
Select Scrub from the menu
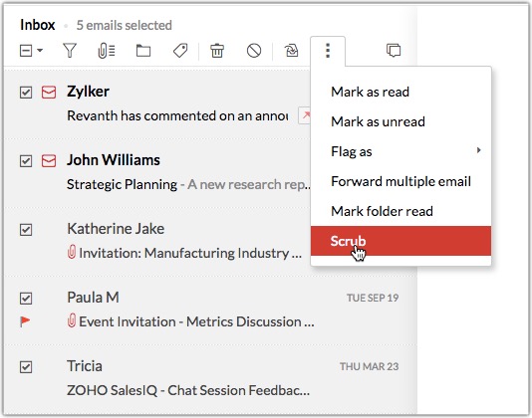400,241
